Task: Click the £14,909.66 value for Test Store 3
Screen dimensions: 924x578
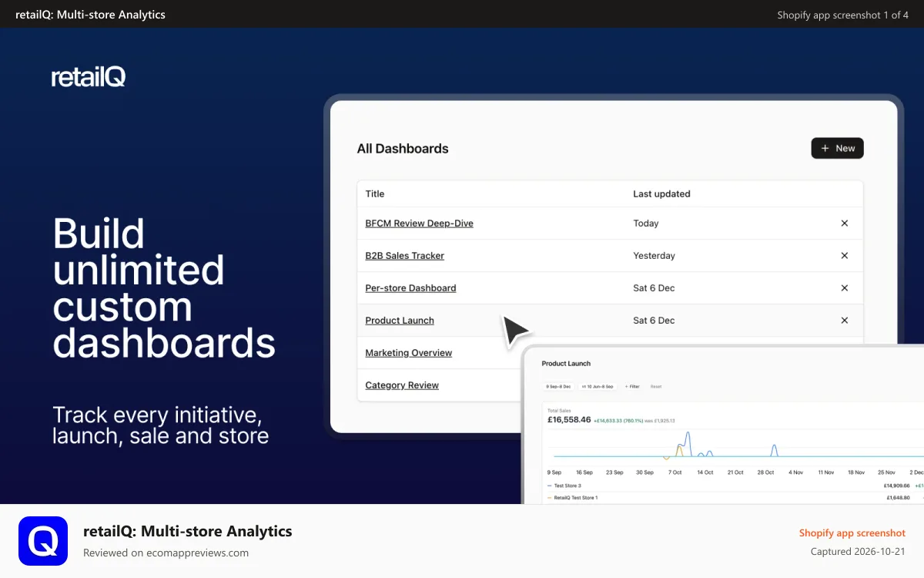Action: [898, 486]
